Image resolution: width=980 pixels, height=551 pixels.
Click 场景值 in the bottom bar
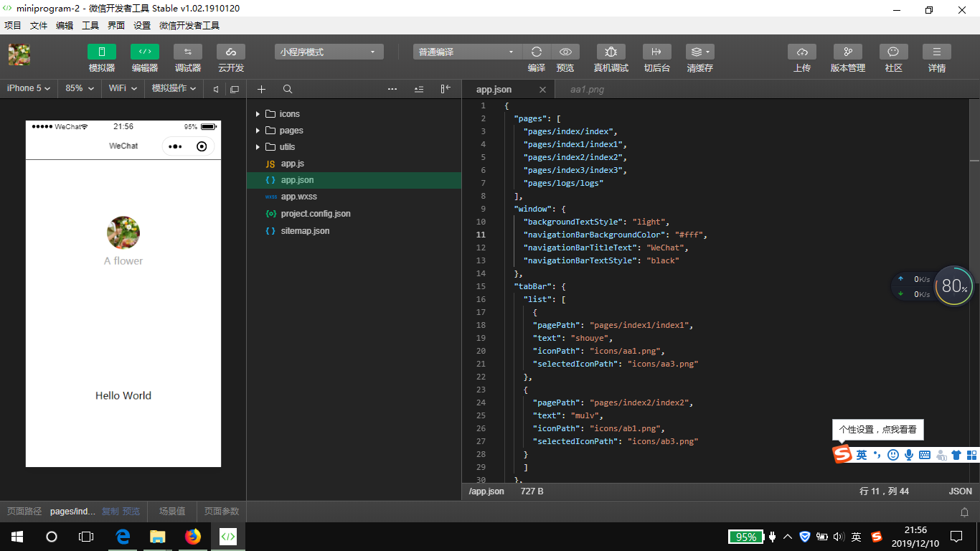172,512
